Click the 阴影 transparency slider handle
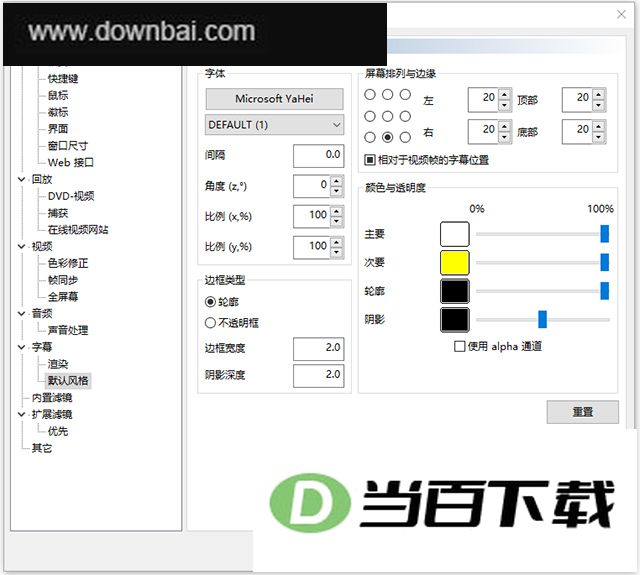 click(542, 319)
